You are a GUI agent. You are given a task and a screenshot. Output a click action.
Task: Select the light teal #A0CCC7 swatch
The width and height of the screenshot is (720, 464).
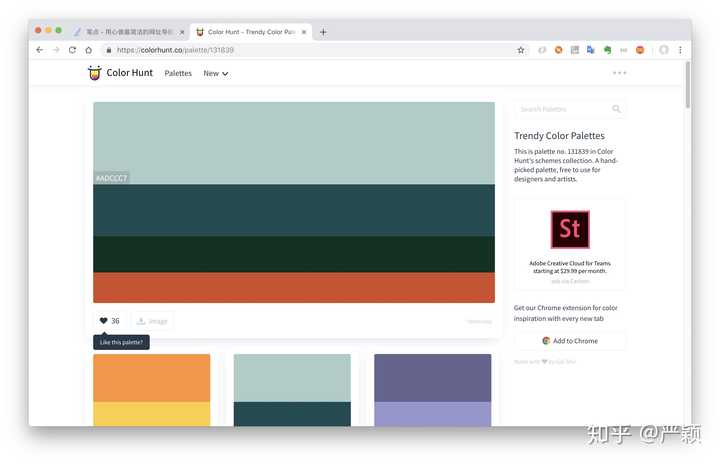(294, 143)
